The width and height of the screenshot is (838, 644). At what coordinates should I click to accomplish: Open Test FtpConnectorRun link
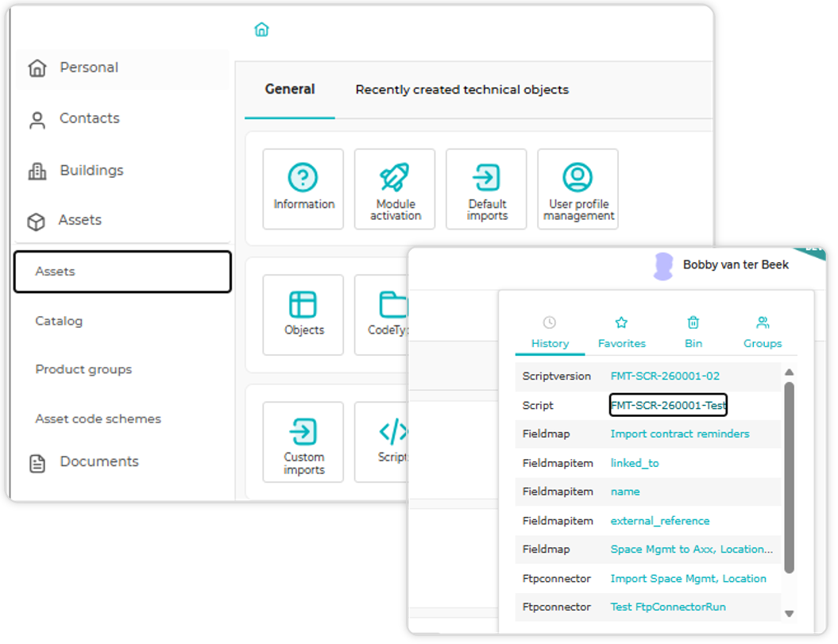point(668,607)
